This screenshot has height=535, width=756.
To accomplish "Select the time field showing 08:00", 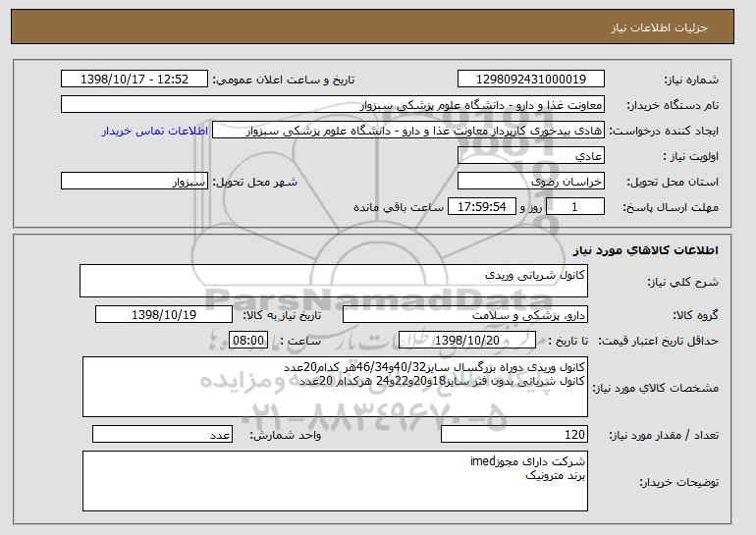I will click(x=247, y=341).
